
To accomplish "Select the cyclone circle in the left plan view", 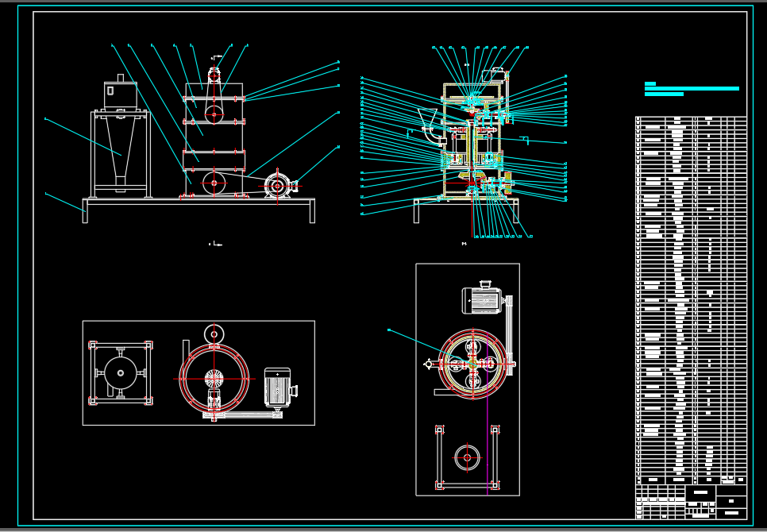I will point(121,373).
